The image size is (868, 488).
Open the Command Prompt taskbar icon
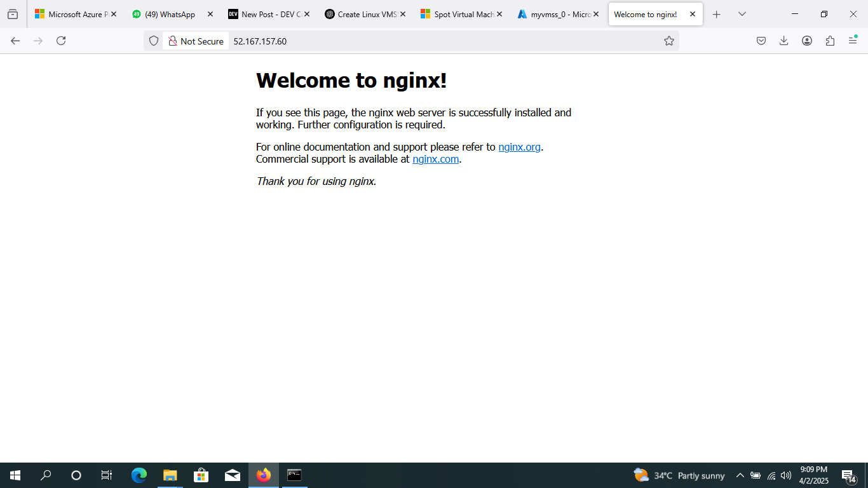pyautogui.click(x=294, y=475)
